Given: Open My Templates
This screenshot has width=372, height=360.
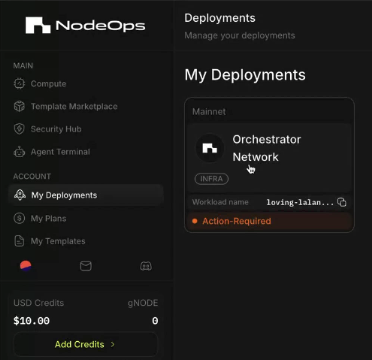Looking at the screenshot, I should click(58, 241).
